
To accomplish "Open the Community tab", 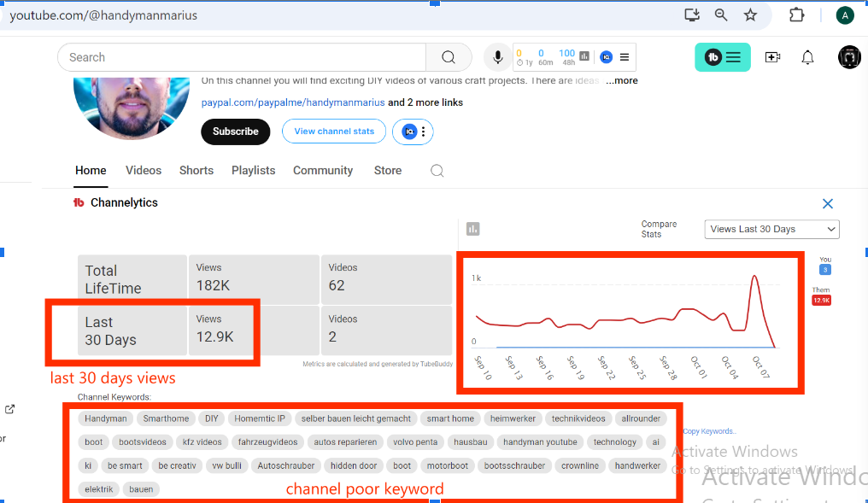I will tap(323, 171).
